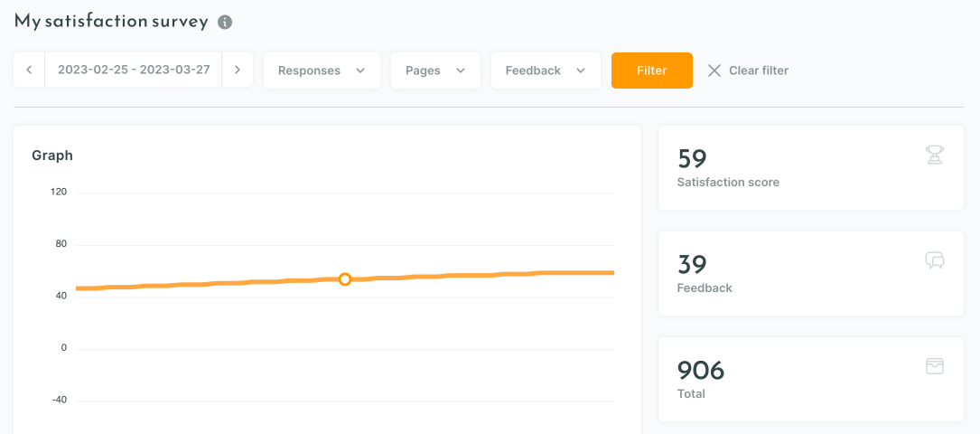Click the info icon beside My satisfaction survey
The width and height of the screenshot is (980, 434).
pos(225,23)
